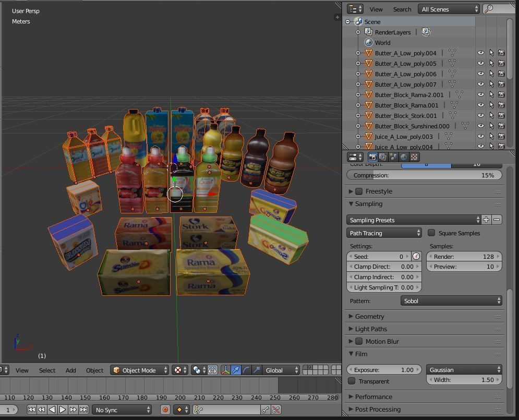Open the Path Tracing integrator dropdown
519x420 pixels.
click(x=384, y=233)
